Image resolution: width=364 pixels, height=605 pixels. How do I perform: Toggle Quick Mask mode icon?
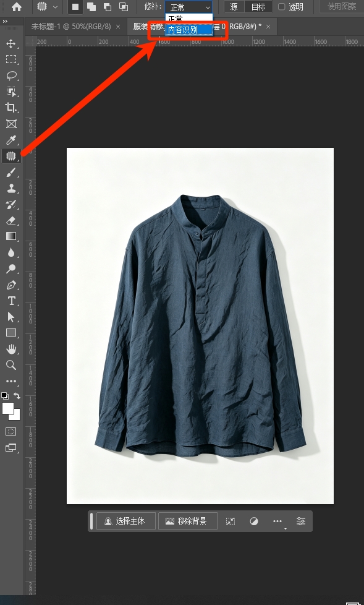[x=11, y=431]
